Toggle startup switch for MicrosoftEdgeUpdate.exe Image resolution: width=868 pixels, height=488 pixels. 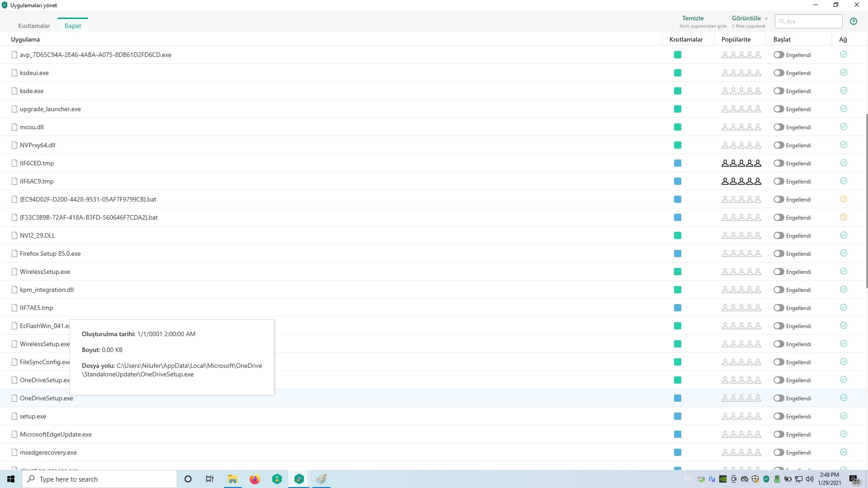coord(778,434)
